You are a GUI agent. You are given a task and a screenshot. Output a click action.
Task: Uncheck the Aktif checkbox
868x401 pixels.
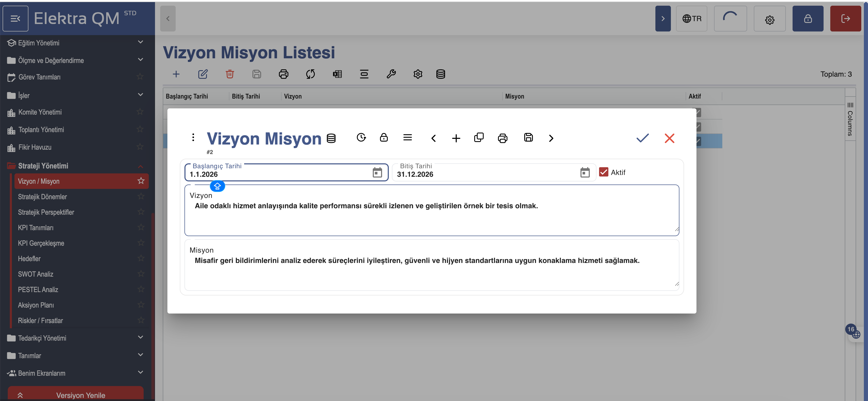[x=603, y=172]
